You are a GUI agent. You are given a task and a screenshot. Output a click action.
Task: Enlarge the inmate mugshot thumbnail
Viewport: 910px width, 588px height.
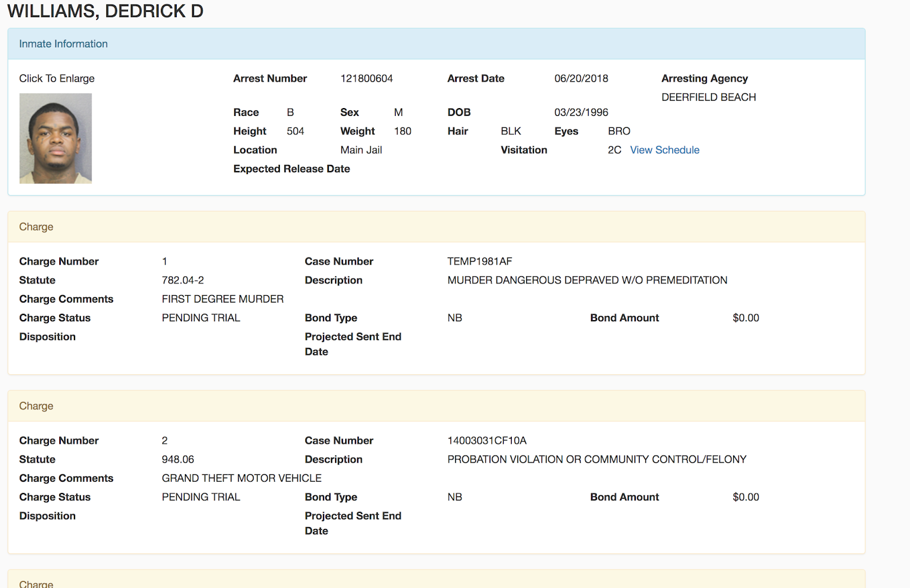coord(56,139)
